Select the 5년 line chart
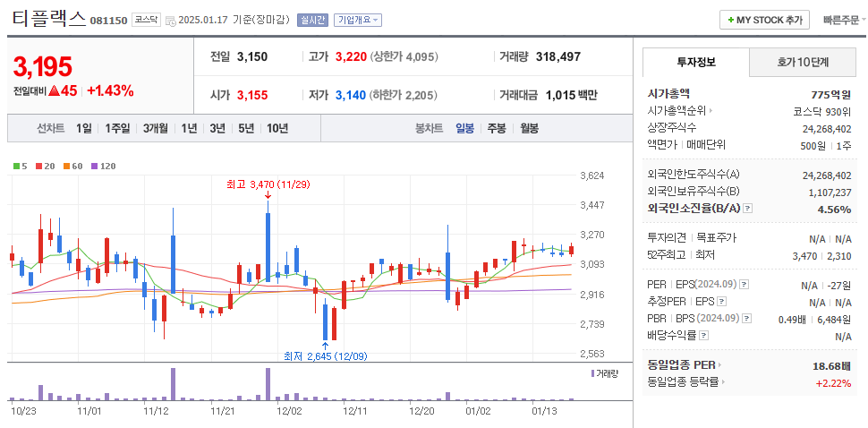 [x=246, y=128]
